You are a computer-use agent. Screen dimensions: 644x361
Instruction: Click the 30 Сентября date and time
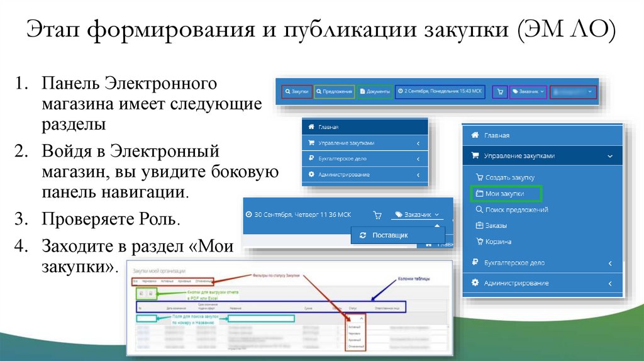(298, 214)
